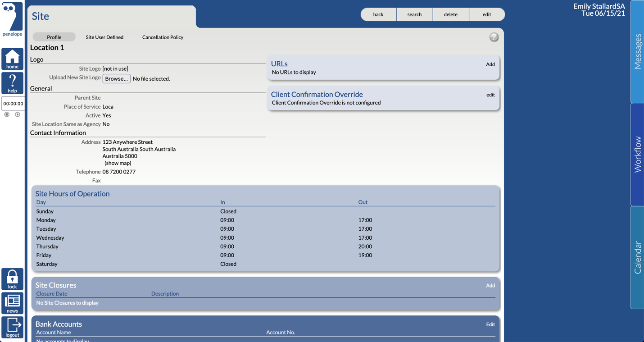644x342 pixels.
Task: Expand the Messages side panel
Action: click(637, 51)
